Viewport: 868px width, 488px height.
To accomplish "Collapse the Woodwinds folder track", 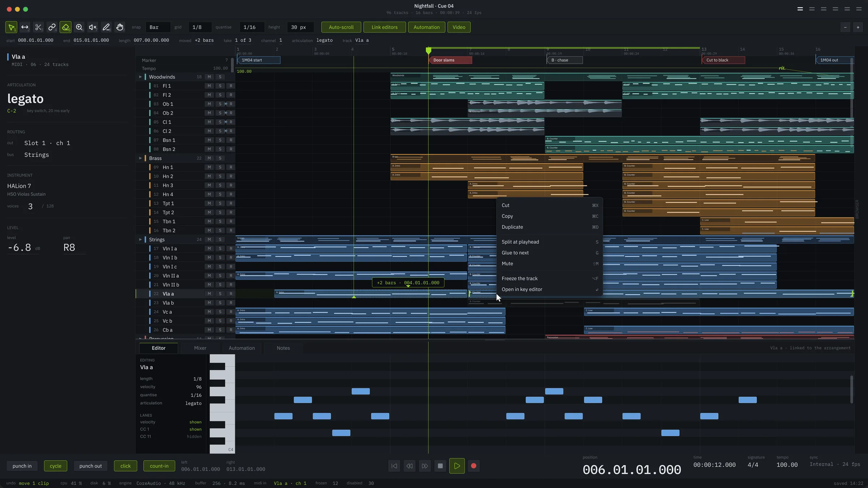I will click(x=140, y=77).
